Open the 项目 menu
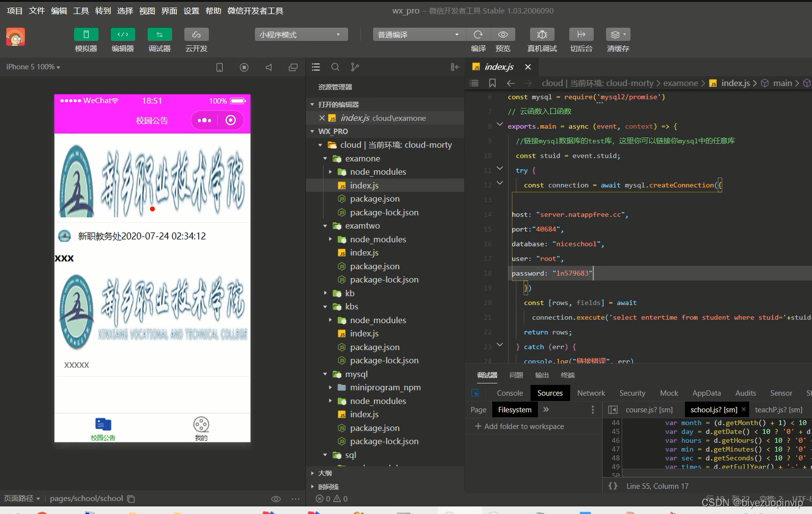Screen dimensions: 812x514 [x=15, y=11]
